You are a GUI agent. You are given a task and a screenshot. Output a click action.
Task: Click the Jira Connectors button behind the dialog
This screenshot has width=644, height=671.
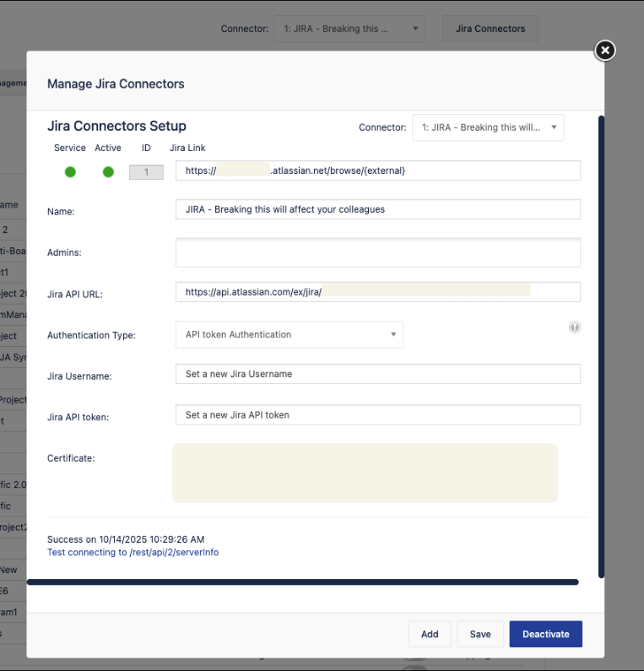coord(490,29)
